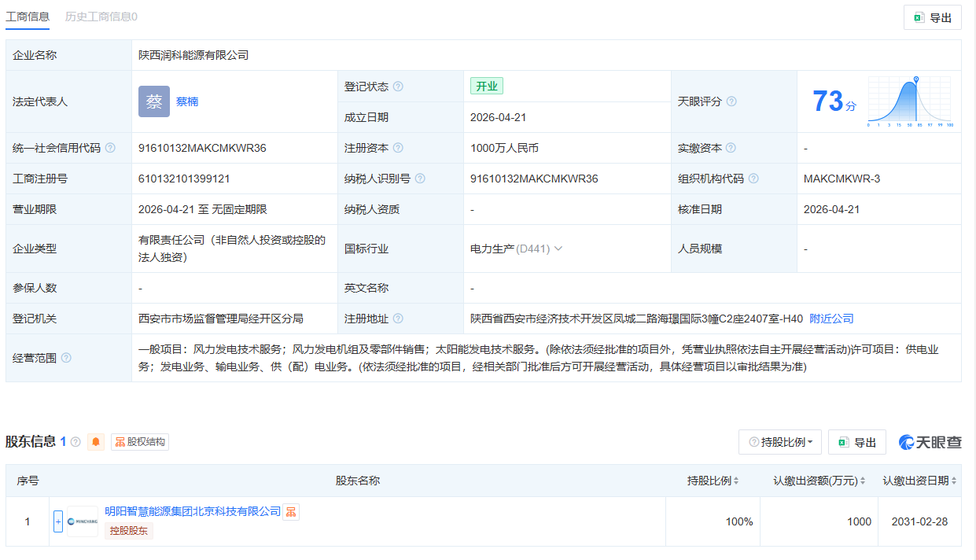The height and width of the screenshot is (560, 976).
Task: Click subscription date 2031-02-28
Action: tap(920, 521)
